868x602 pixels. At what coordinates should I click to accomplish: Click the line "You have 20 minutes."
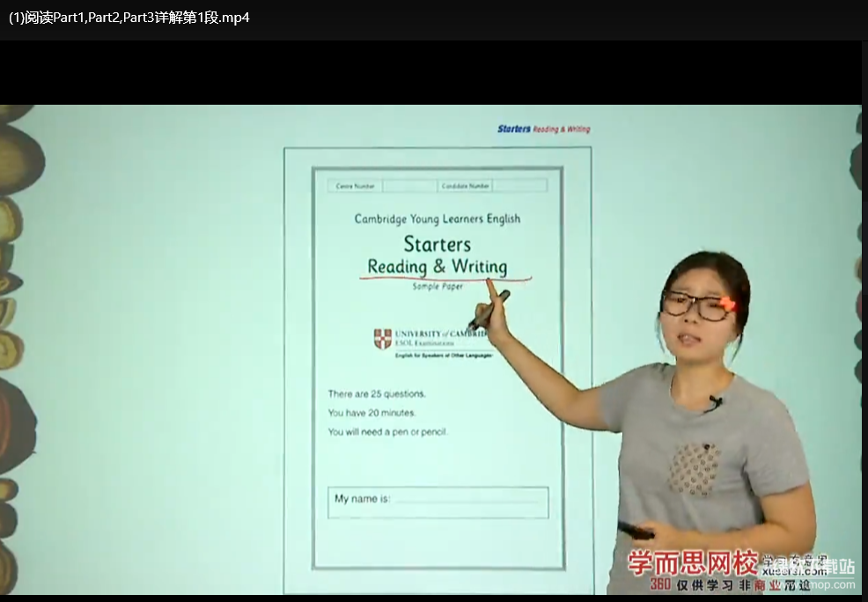(371, 413)
